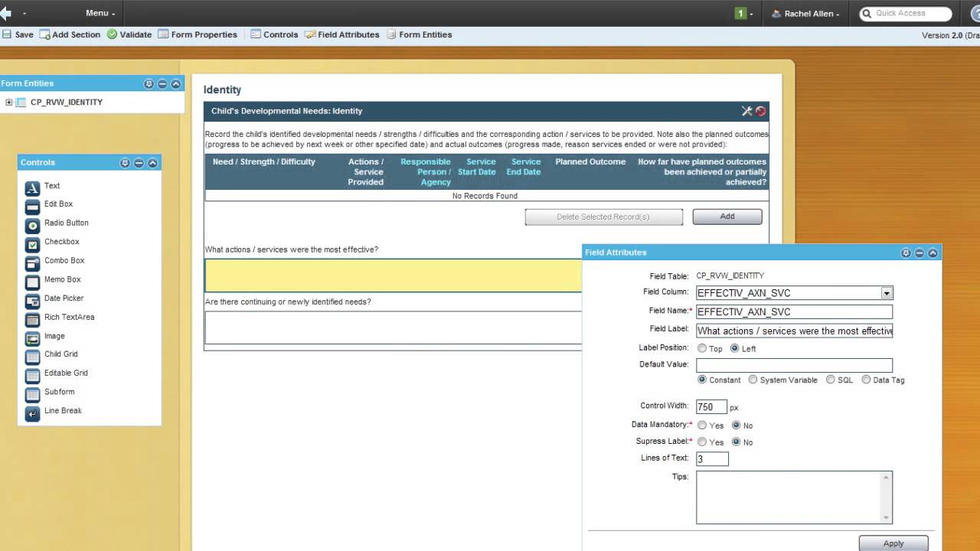This screenshot has width=980, height=551.
Task: Select the Checkbox control icon
Action: [32, 245]
